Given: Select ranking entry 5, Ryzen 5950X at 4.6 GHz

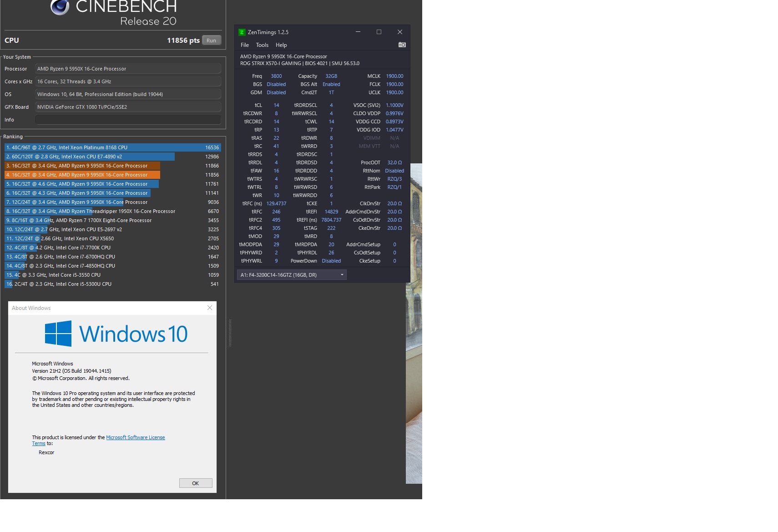Looking at the screenshot, I should [x=113, y=184].
